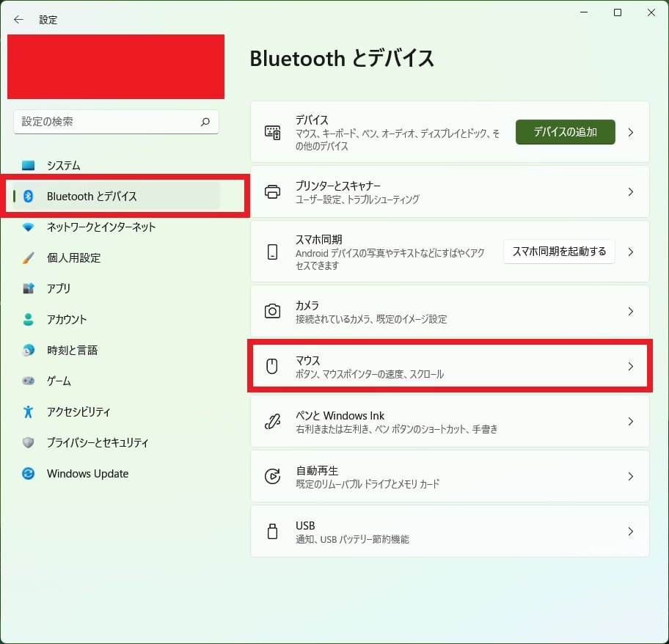Image resolution: width=669 pixels, height=644 pixels.
Task: Open Windows Update in the sidebar
Action: pyautogui.click(x=117, y=473)
